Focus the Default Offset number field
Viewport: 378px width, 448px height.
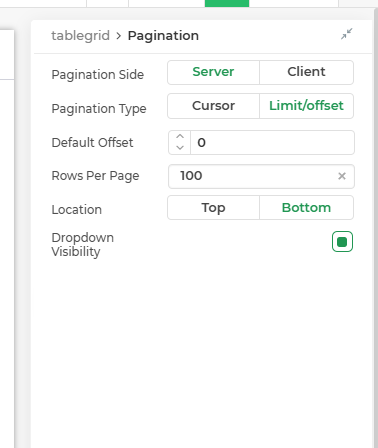(272, 143)
